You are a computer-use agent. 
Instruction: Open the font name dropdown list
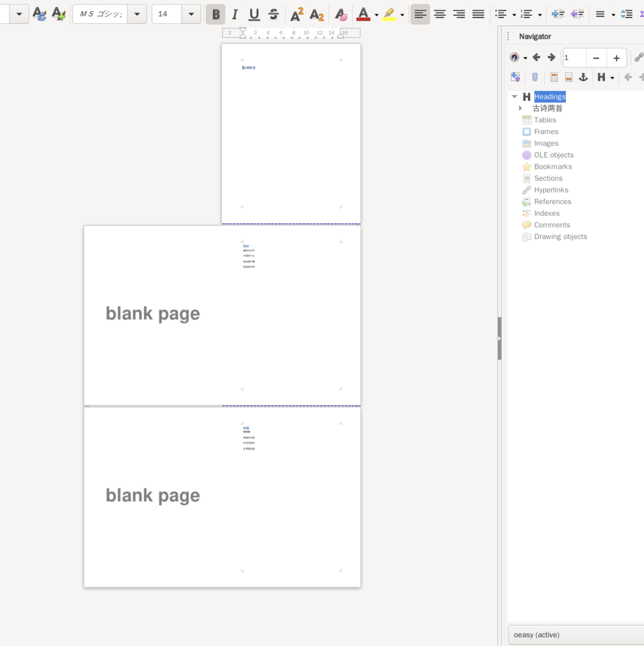[137, 14]
